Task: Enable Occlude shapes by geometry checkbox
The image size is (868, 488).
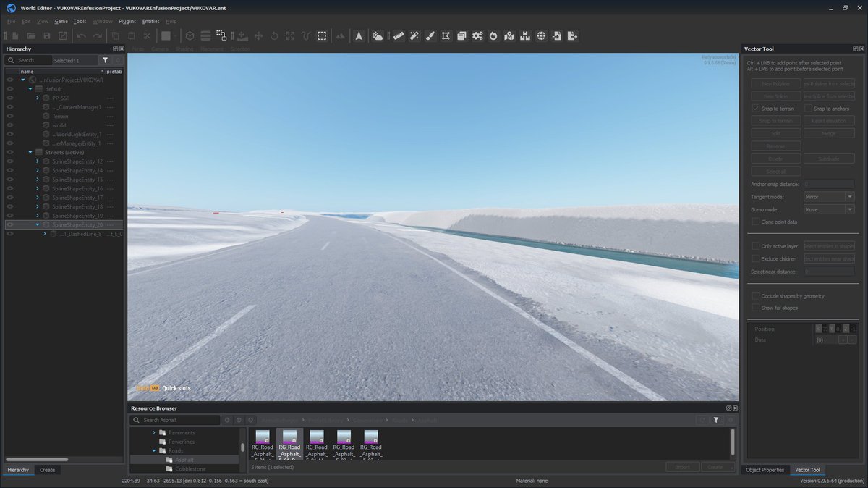Action: click(756, 295)
